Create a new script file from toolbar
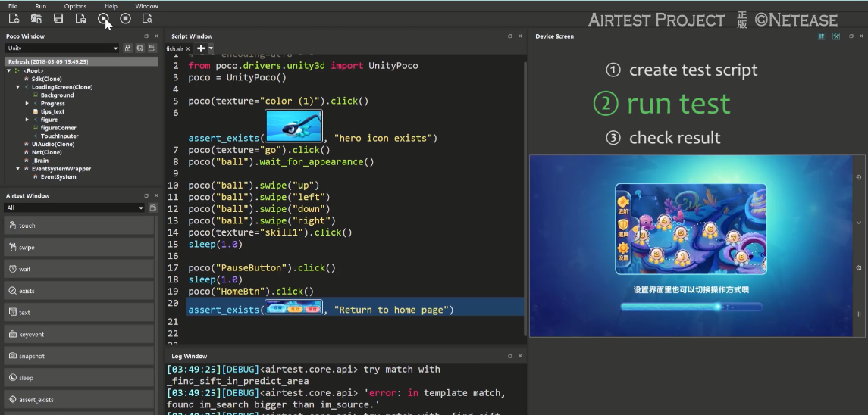Screen dimensions: 868x415 (x=14, y=19)
